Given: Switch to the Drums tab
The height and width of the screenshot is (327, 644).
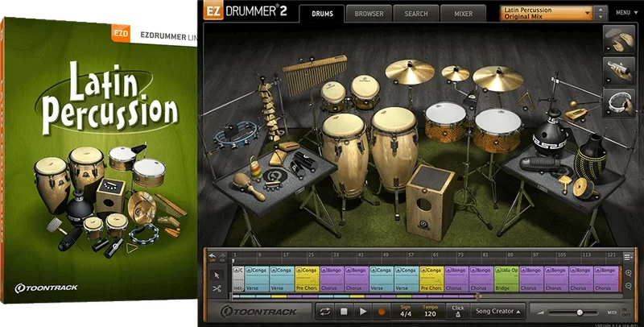Looking at the screenshot, I should click(323, 14).
